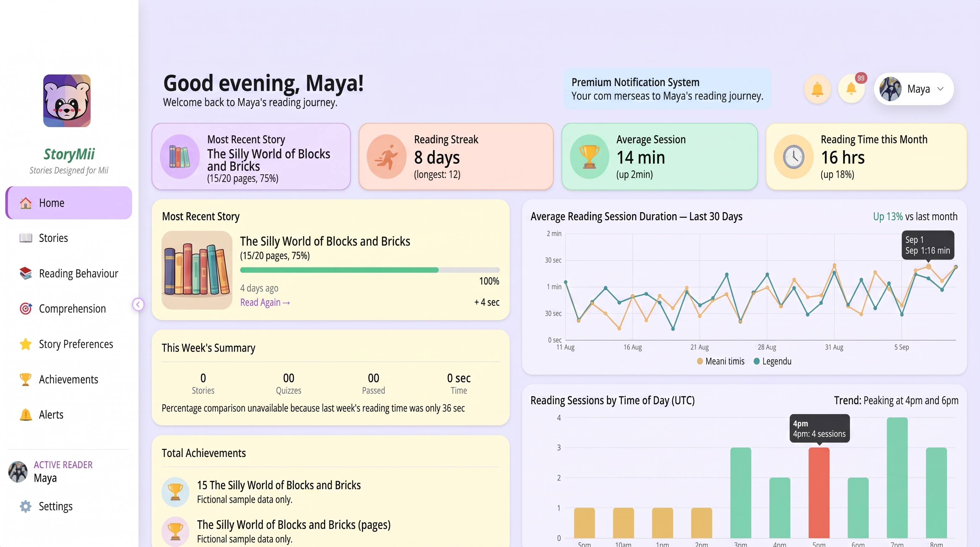Click the 'Trend: Peaking at 4pm and 6pm' text

896,401
